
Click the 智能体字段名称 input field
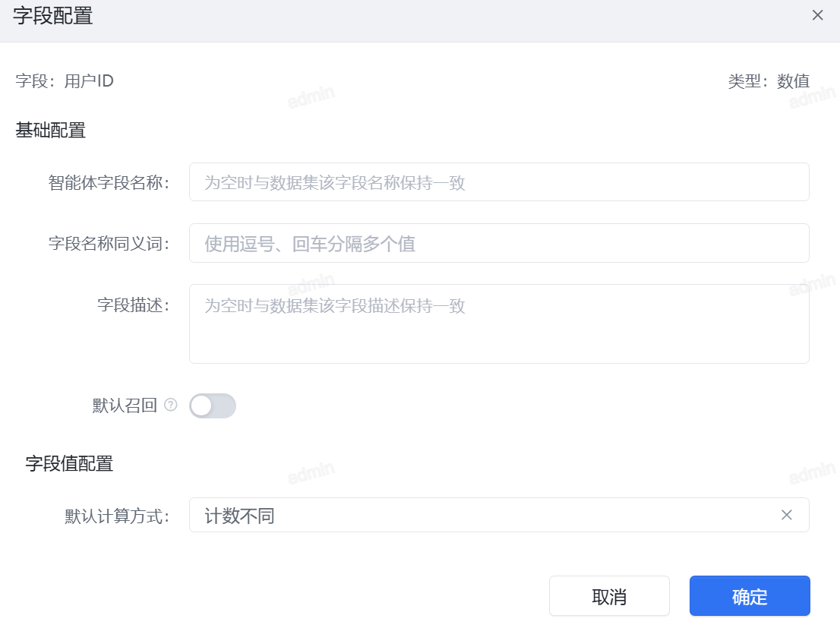point(499,182)
